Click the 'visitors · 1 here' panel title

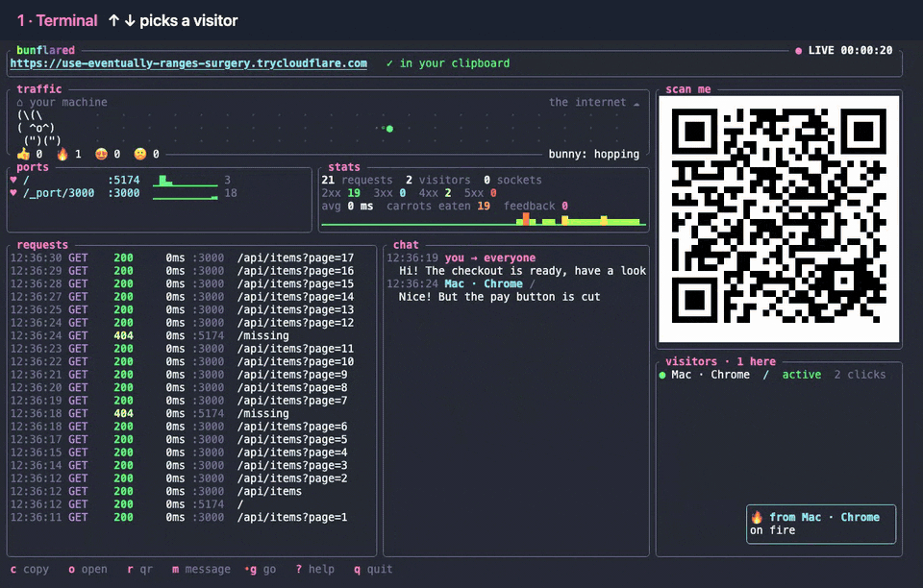point(720,361)
